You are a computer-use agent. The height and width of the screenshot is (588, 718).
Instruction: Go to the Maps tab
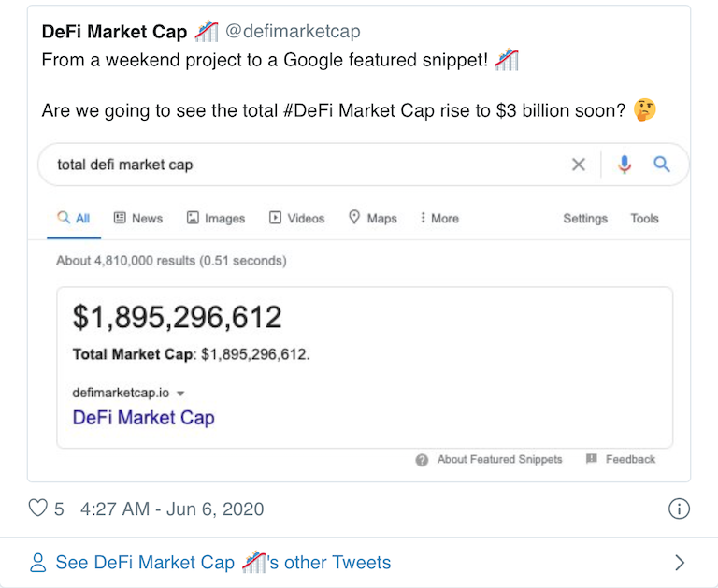(x=373, y=218)
